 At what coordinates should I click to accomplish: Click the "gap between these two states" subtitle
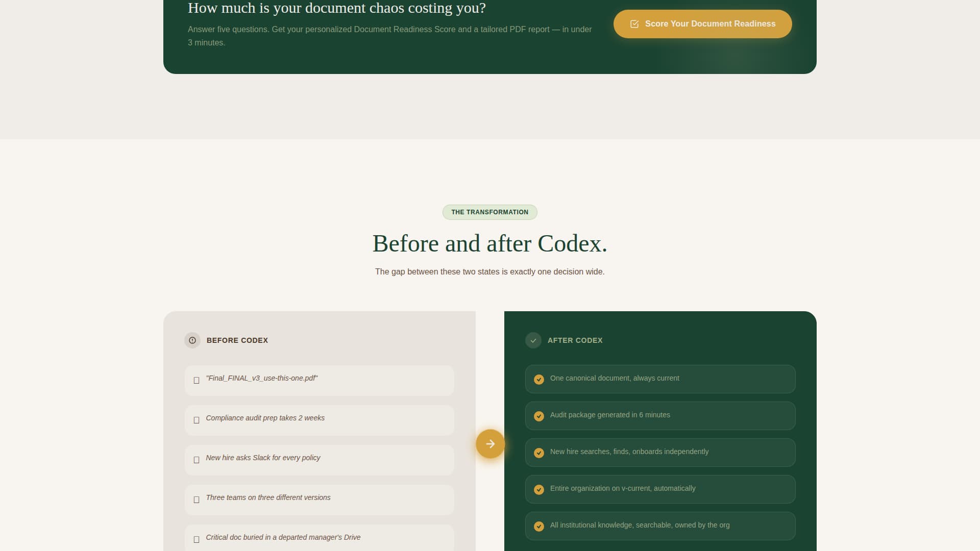point(490,271)
